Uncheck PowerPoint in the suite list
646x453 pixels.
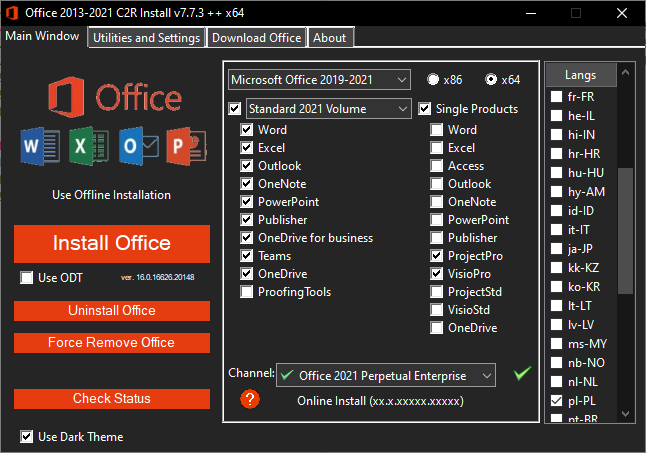click(247, 202)
